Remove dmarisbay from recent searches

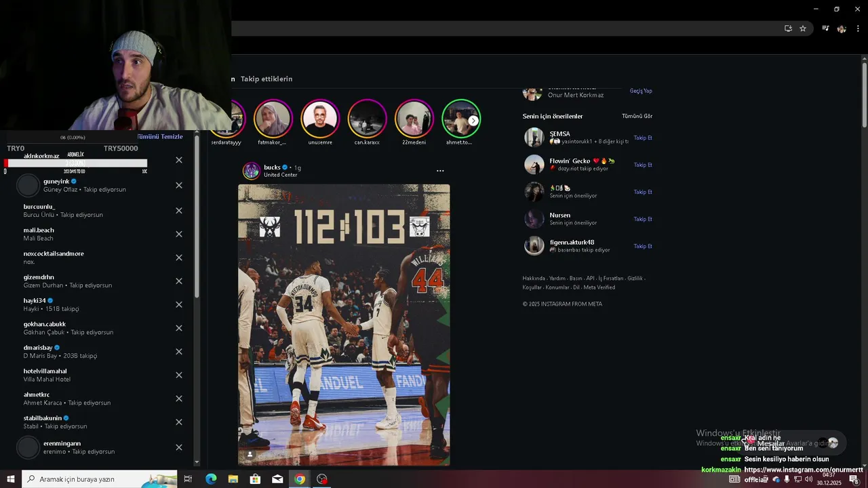click(179, 351)
